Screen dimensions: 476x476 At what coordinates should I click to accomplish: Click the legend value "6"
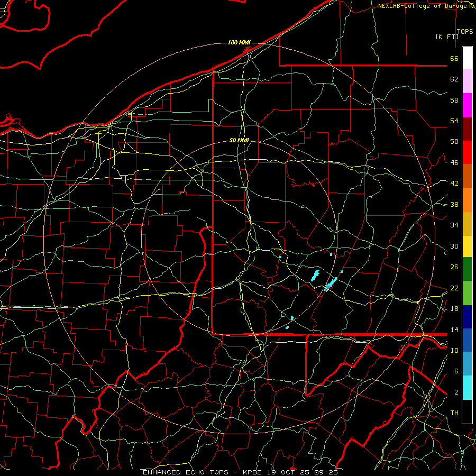click(456, 371)
